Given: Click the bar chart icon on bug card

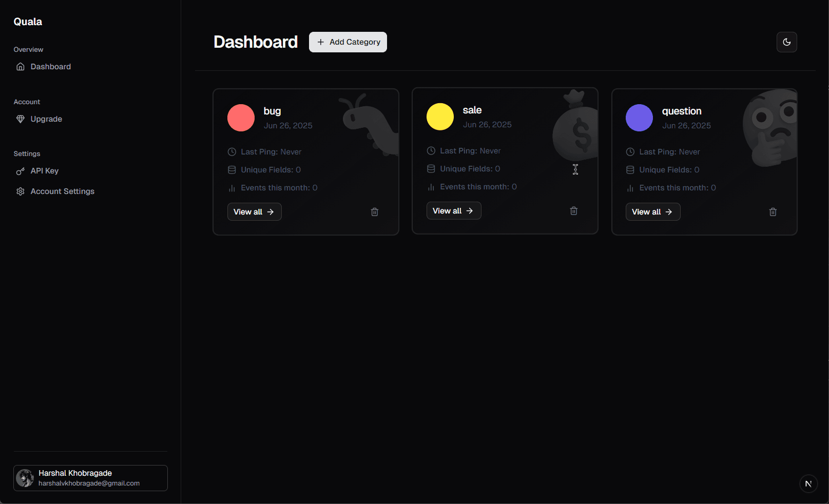Looking at the screenshot, I should point(232,188).
